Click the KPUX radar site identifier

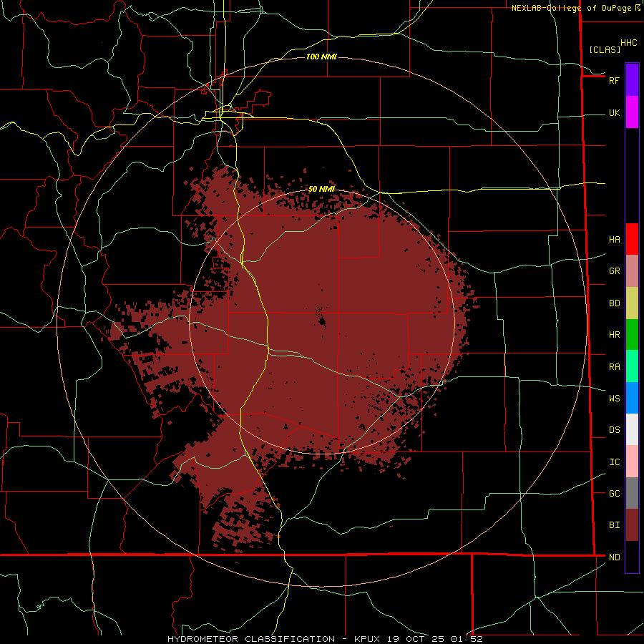click(x=369, y=639)
